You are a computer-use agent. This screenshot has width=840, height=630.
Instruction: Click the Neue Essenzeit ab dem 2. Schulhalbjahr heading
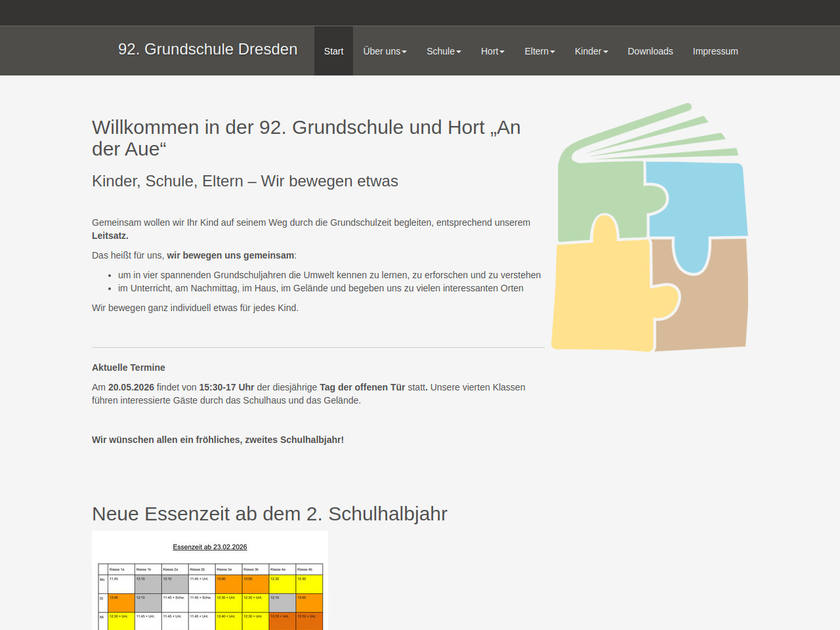tap(269, 514)
